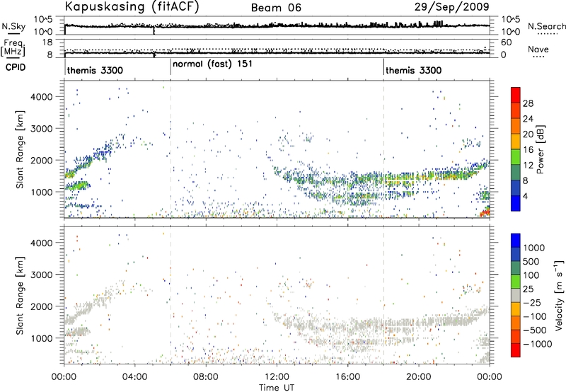
Task: Click the '16:00' time axis tick
Action: pos(347,377)
